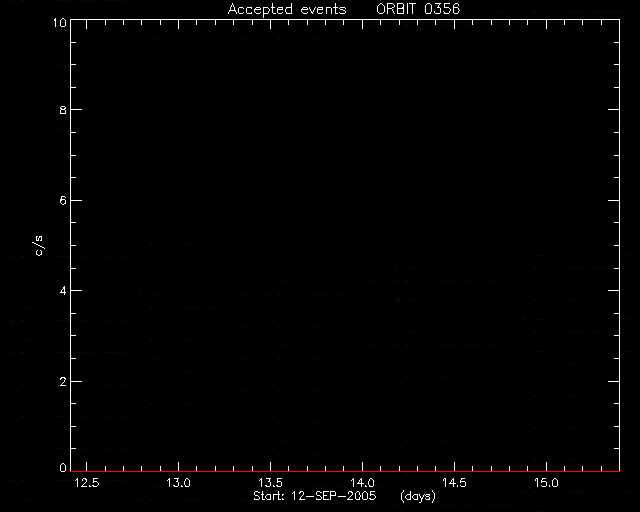Click the y-axis value 10
The width and height of the screenshot is (640, 512).
60,22
